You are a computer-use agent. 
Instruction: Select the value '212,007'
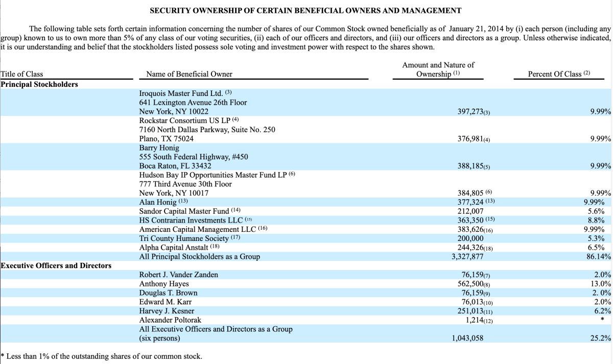tap(470, 211)
